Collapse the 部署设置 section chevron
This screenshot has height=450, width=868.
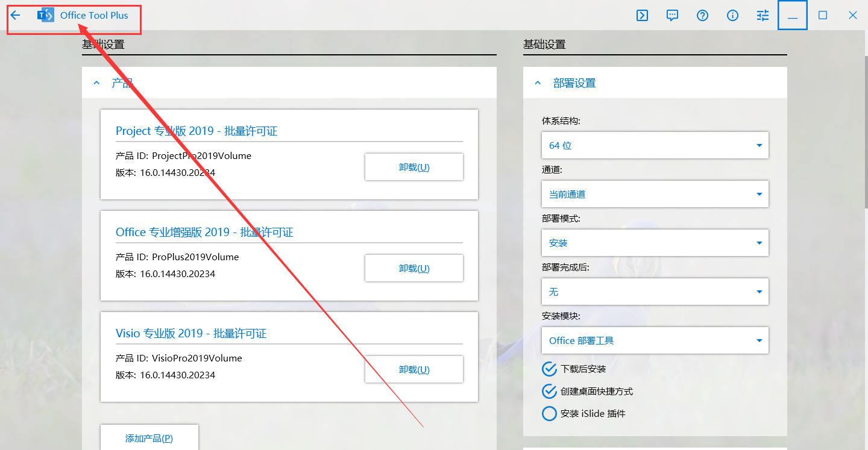[538, 83]
